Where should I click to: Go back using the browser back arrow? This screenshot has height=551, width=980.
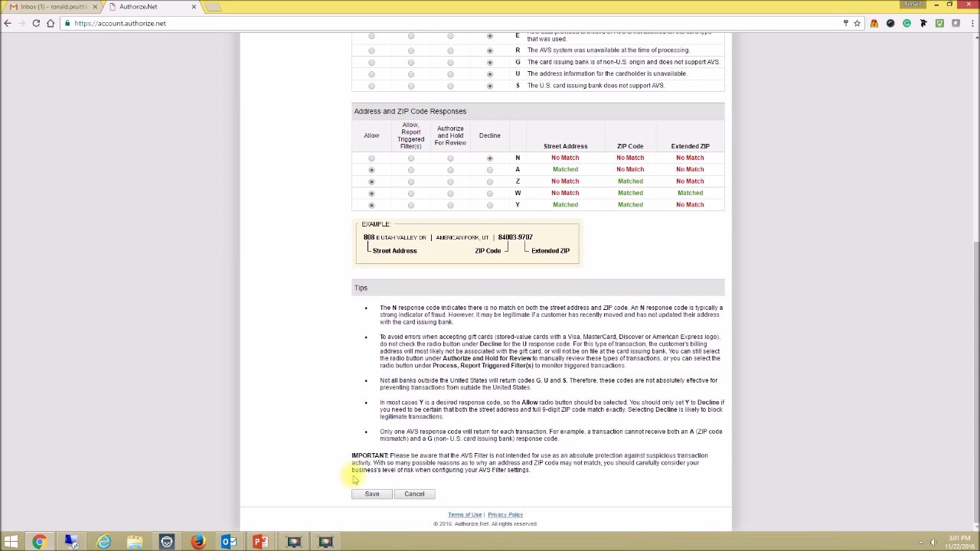(x=8, y=23)
